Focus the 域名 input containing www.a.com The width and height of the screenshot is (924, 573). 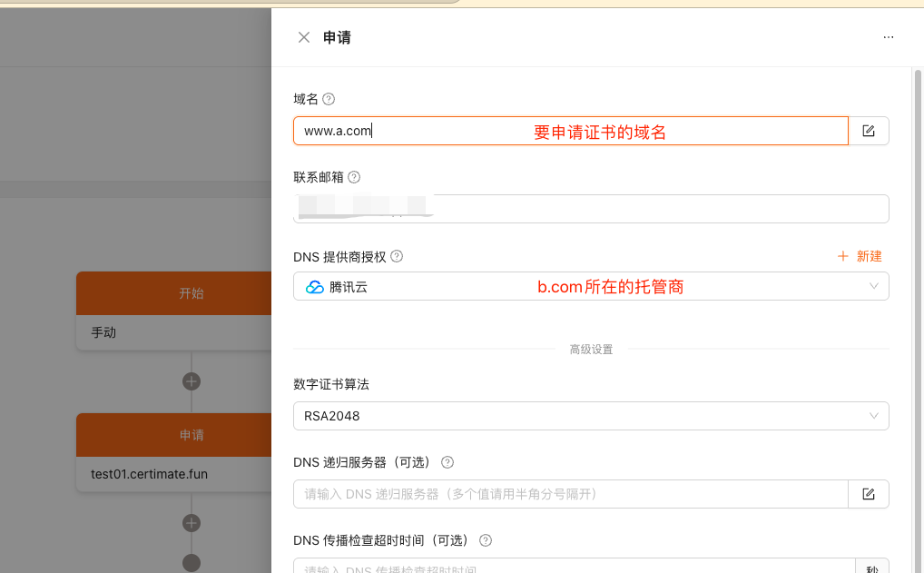click(x=570, y=131)
